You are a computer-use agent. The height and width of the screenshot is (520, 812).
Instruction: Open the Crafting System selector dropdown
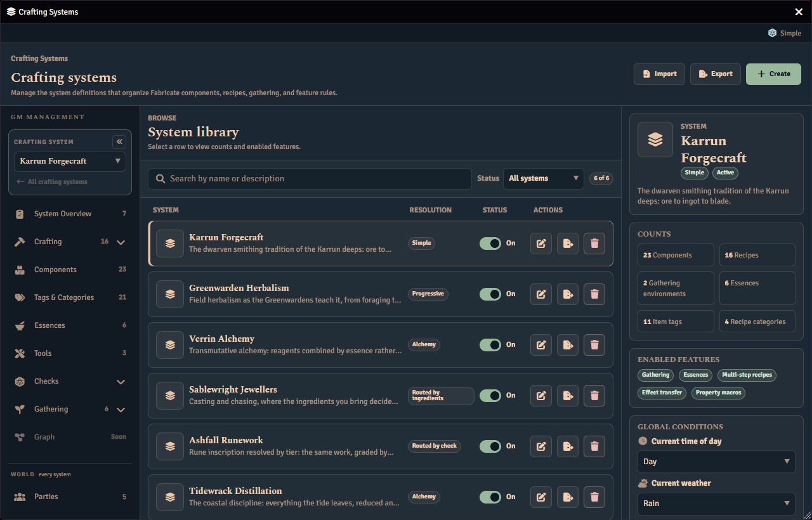70,161
